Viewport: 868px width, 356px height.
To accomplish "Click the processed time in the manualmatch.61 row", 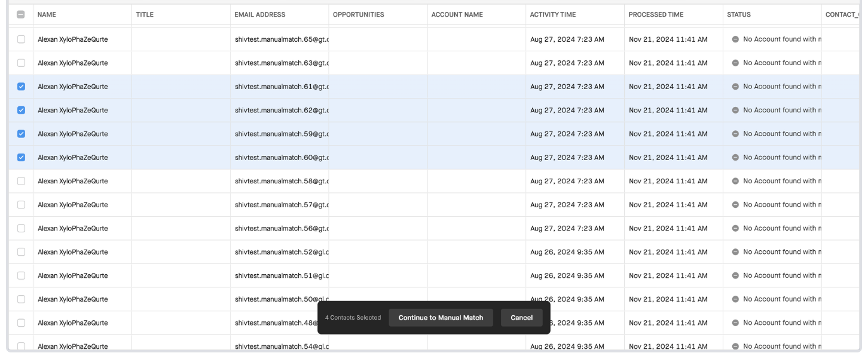I will (668, 87).
